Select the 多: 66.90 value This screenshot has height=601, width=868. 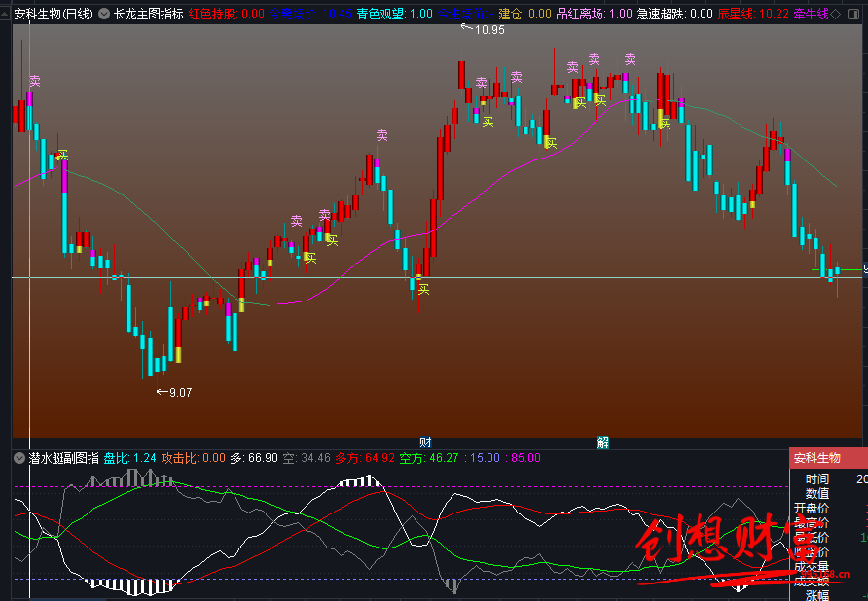click(254, 458)
